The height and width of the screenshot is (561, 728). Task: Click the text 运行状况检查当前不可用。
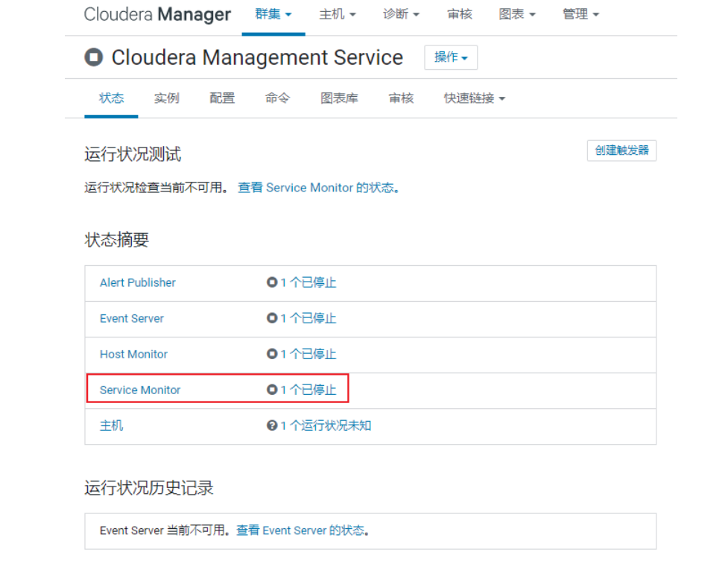[x=156, y=188]
